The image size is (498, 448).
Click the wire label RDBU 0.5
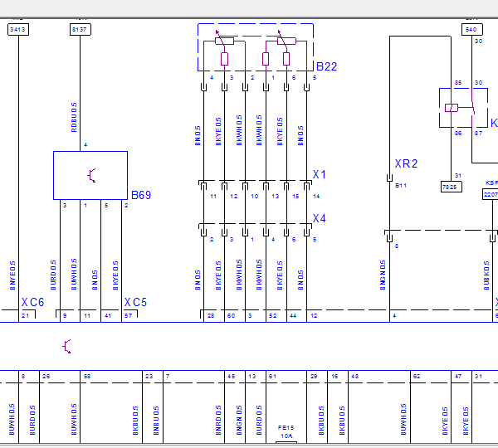click(74, 117)
